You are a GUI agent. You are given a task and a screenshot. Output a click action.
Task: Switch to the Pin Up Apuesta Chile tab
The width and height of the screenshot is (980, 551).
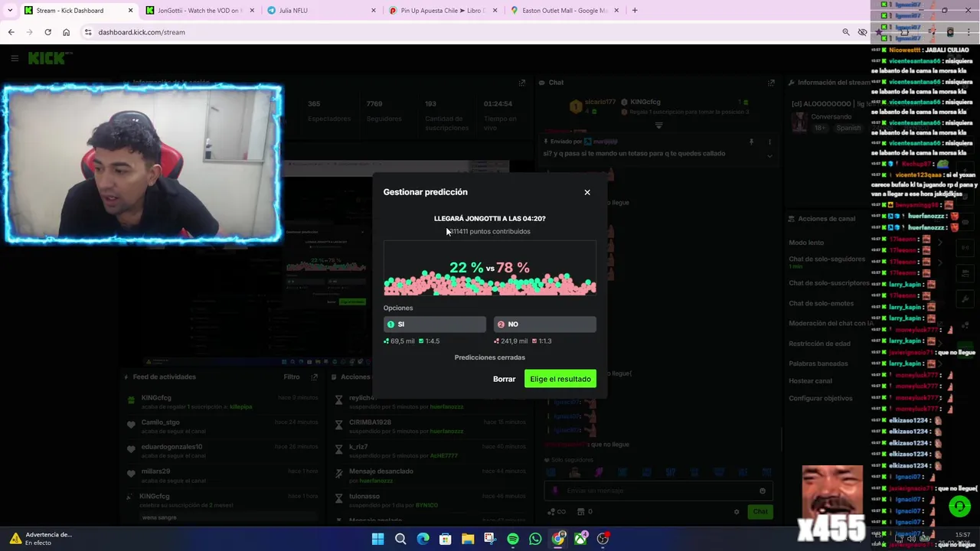tap(443, 11)
